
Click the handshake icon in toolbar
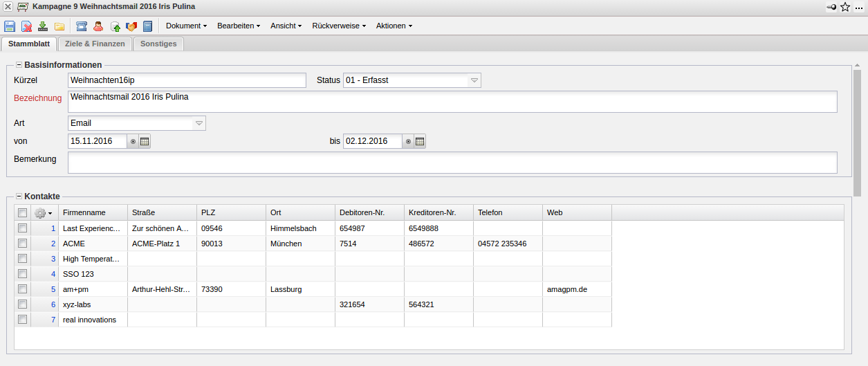pos(131,26)
